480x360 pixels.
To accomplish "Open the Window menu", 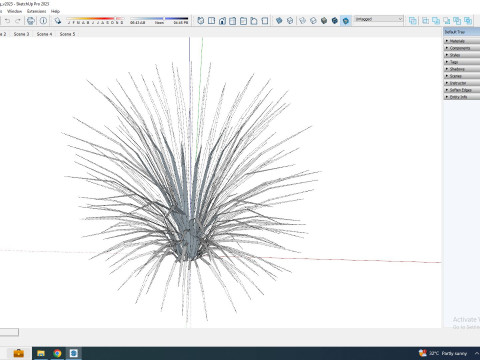I will (14, 11).
